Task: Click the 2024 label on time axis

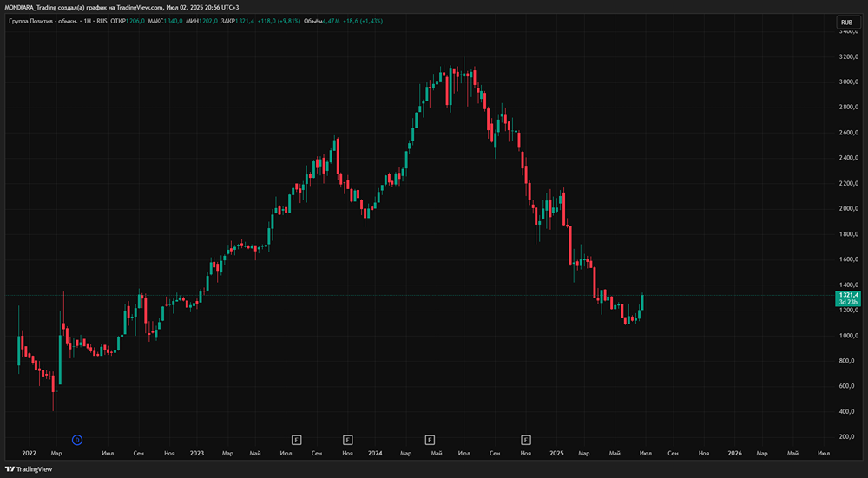Action: click(375, 453)
